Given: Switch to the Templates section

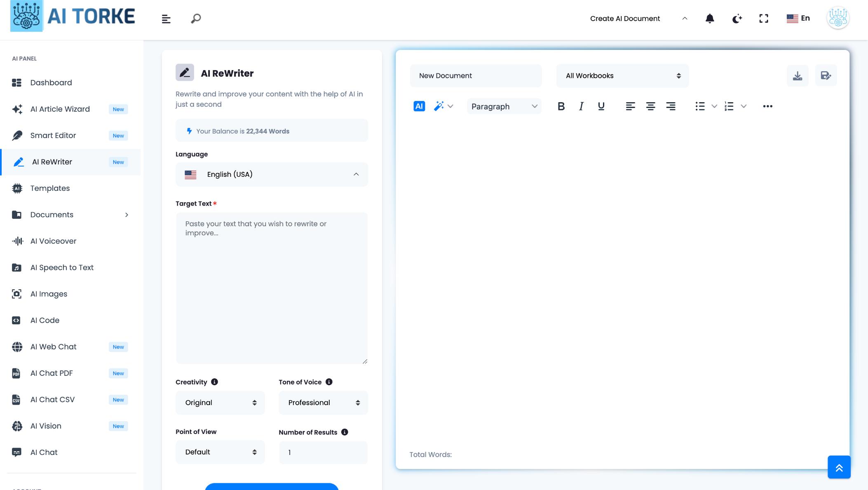Looking at the screenshot, I should (x=49, y=188).
